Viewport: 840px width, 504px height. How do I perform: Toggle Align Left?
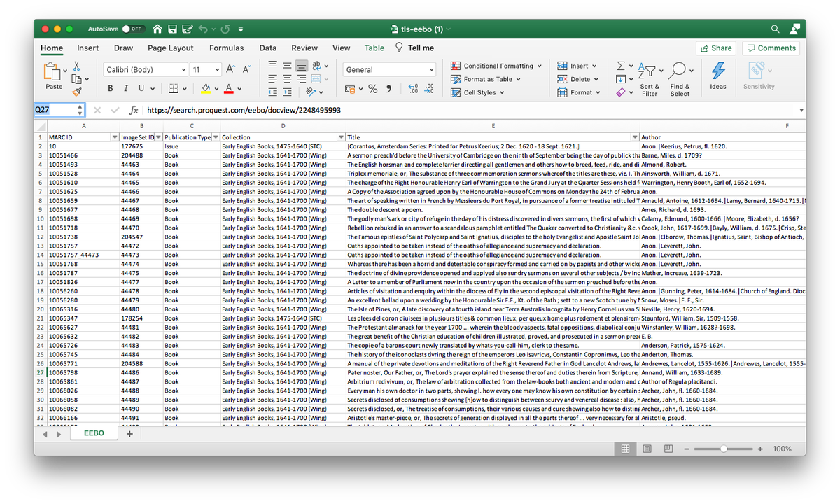[x=273, y=79]
